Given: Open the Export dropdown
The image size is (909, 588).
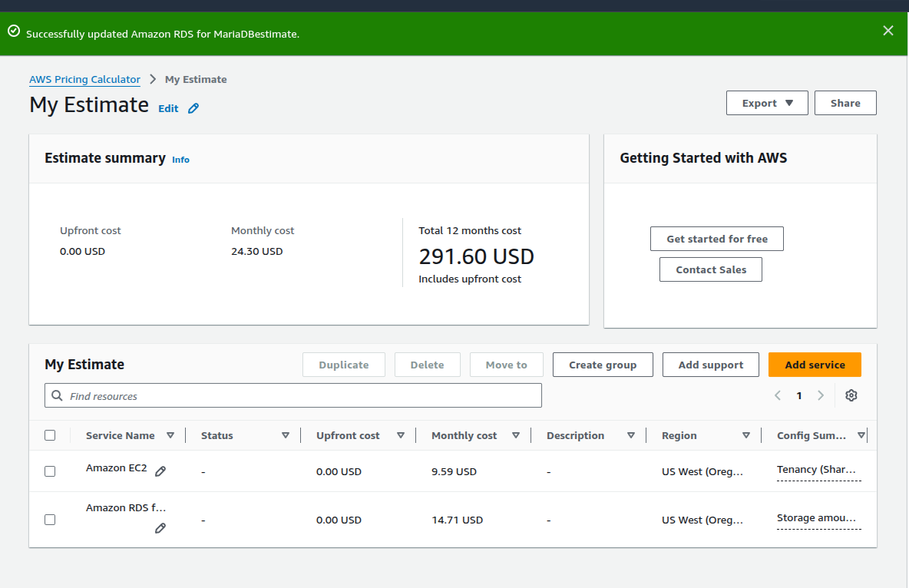Looking at the screenshot, I should [766, 103].
